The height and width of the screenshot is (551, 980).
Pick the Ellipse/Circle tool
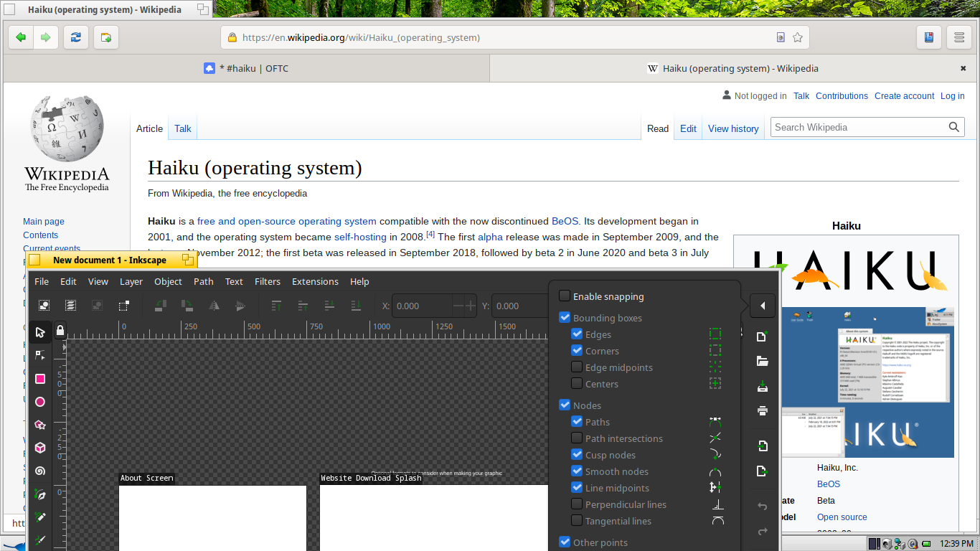pyautogui.click(x=40, y=402)
